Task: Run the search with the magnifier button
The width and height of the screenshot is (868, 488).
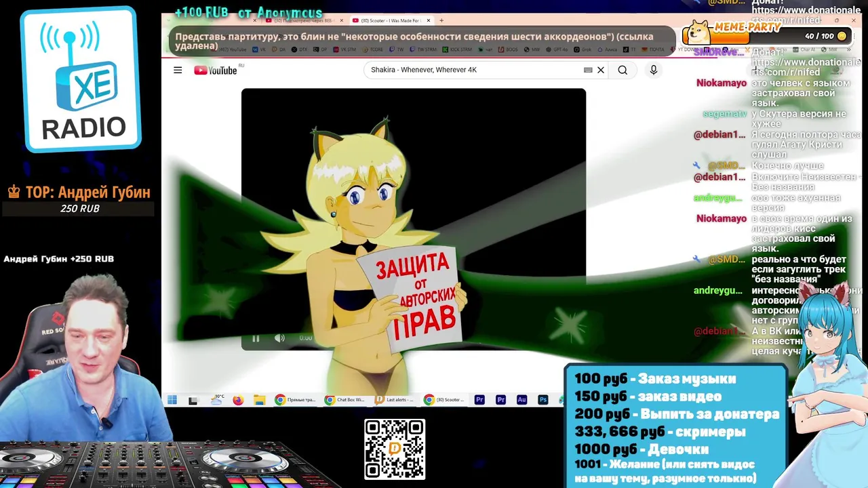Action: coord(623,70)
